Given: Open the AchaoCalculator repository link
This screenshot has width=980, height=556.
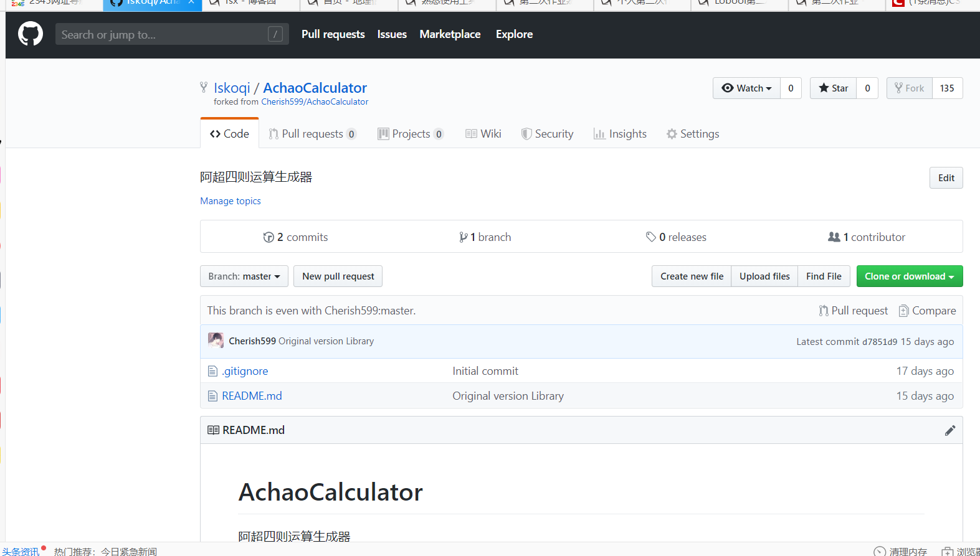Looking at the screenshot, I should (315, 88).
